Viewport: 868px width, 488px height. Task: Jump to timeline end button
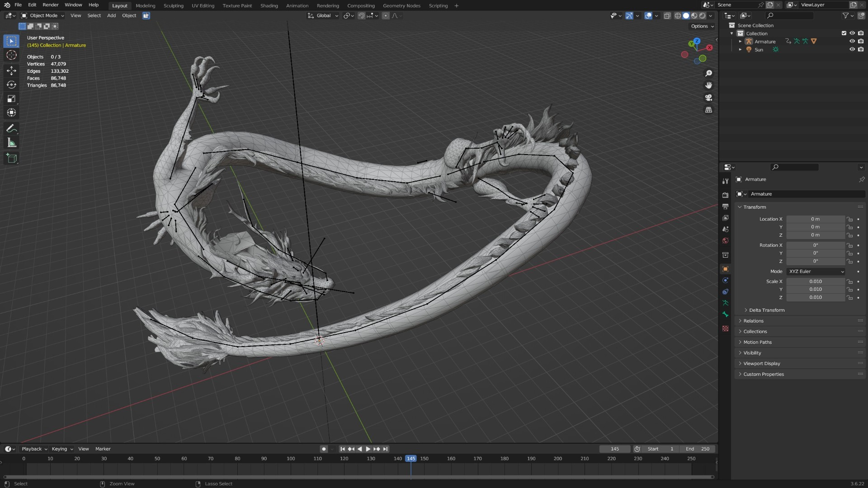pos(385,449)
